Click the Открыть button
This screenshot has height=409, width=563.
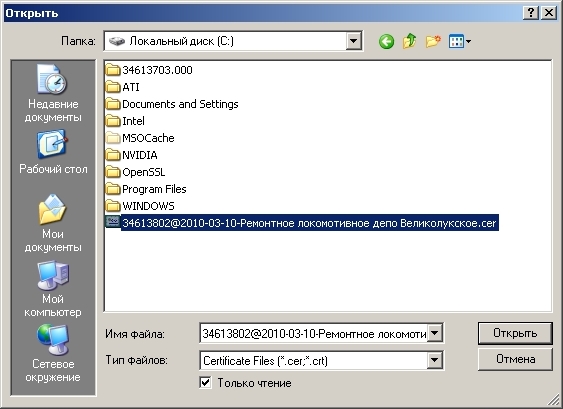click(515, 333)
